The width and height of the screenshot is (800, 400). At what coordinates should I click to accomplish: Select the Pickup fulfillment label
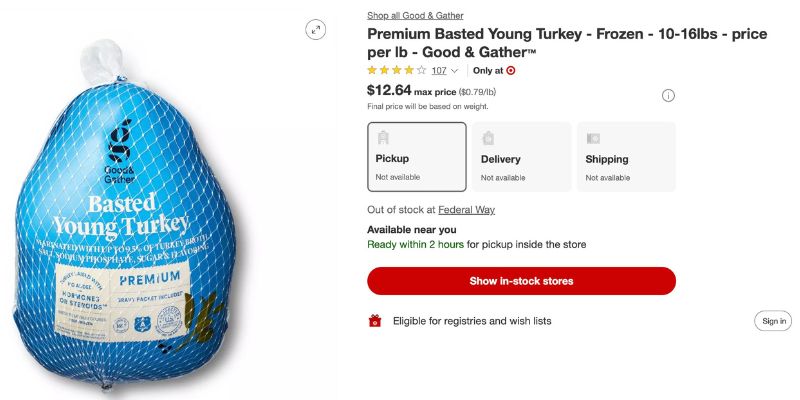pyautogui.click(x=392, y=159)
